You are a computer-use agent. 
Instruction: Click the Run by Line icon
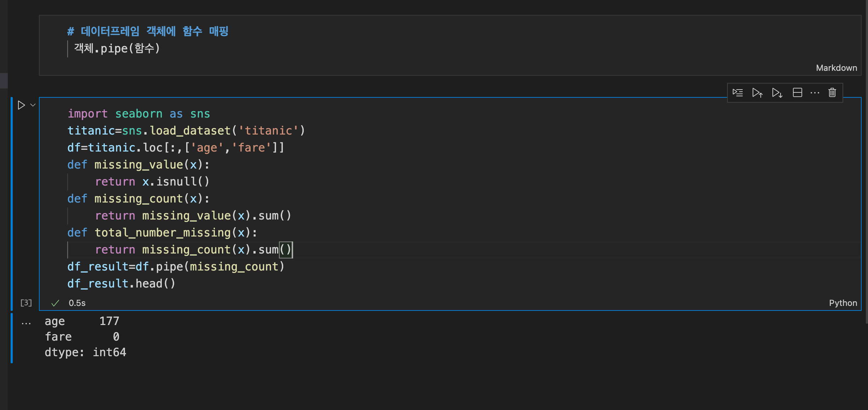738,93
